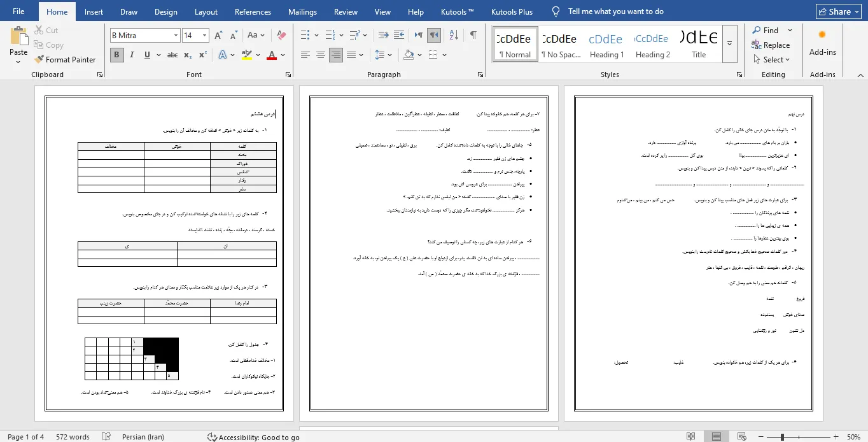Viewport: 868px width, 442px height.
Task: Toggle italic formatting
Action: click(x=132, y=55)
